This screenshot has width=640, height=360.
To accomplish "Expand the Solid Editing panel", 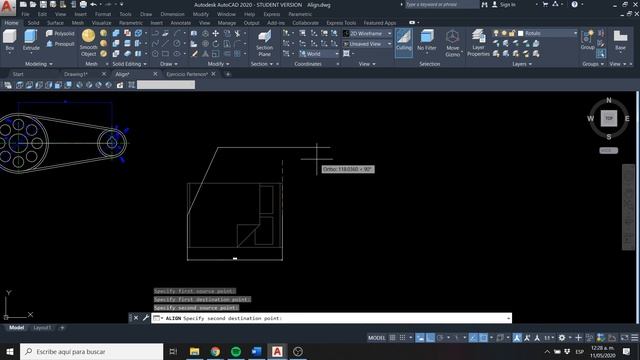I will coord(129,64).
